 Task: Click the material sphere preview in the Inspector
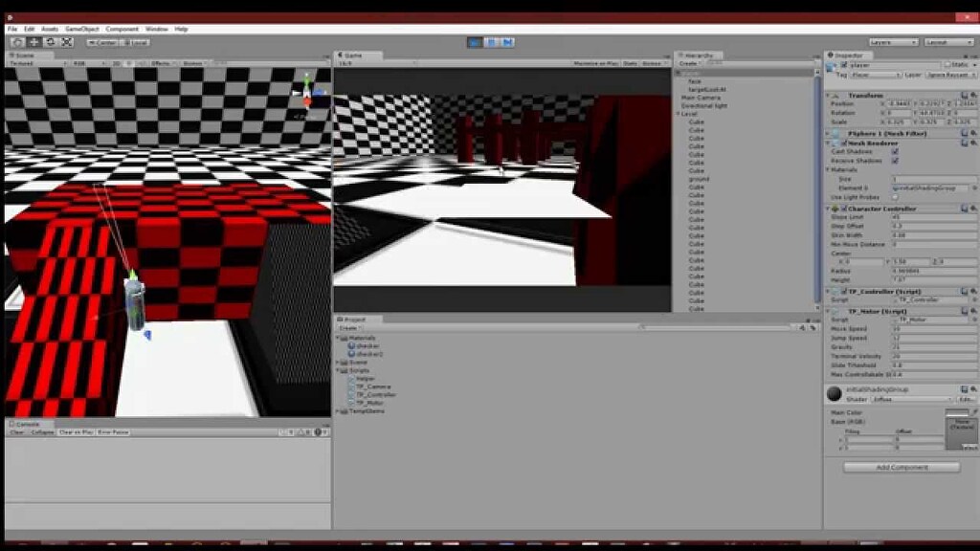click(x=835, y=392)
